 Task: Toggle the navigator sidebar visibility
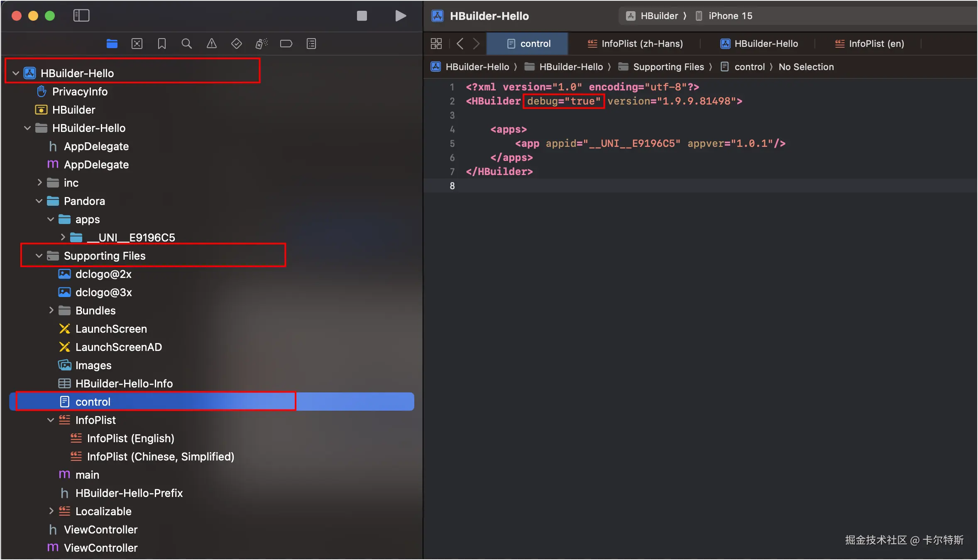tap(81, 16)
